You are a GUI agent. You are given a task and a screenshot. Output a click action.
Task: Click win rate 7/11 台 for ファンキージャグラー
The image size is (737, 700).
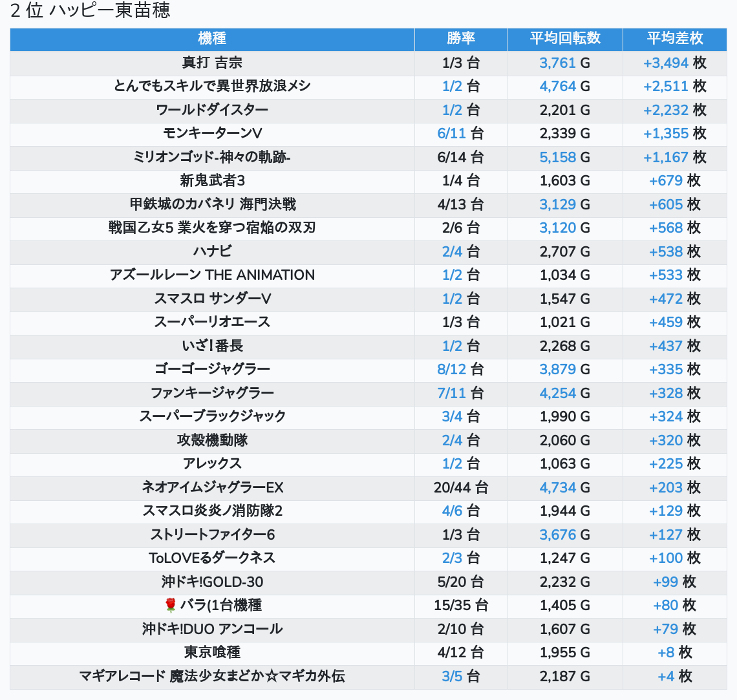[x=460, y=393]
